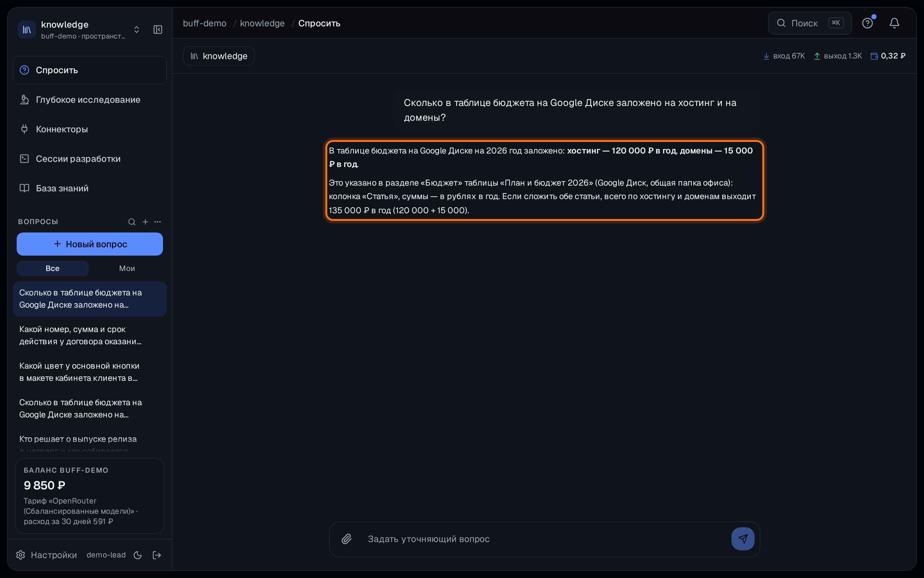924x578 pixels.
Task: Switch to the Все tab
Action: [53, 268]
